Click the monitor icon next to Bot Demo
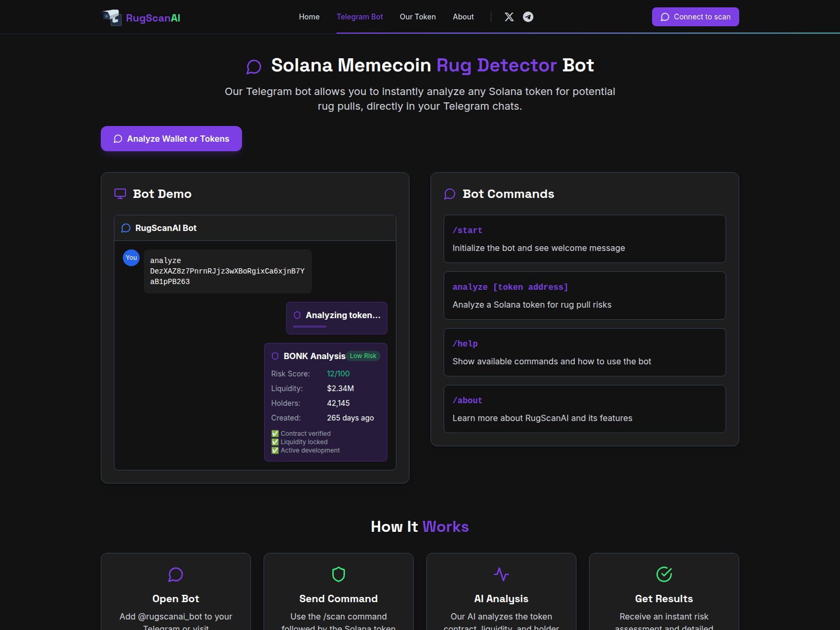 120,194
